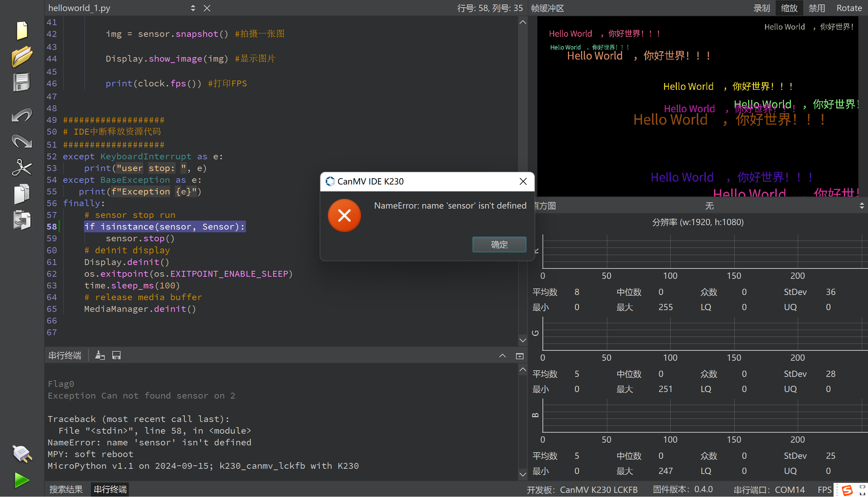Save serial terminal log icon
The width and height of the screenshot is (868, 497).
coord(116,355)
